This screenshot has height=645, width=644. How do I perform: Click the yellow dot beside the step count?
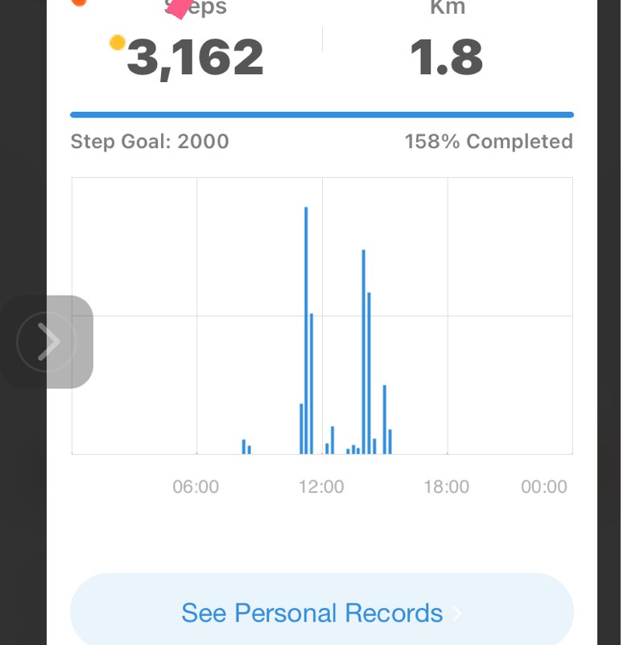pyautogui.click(x=118, y=43)
